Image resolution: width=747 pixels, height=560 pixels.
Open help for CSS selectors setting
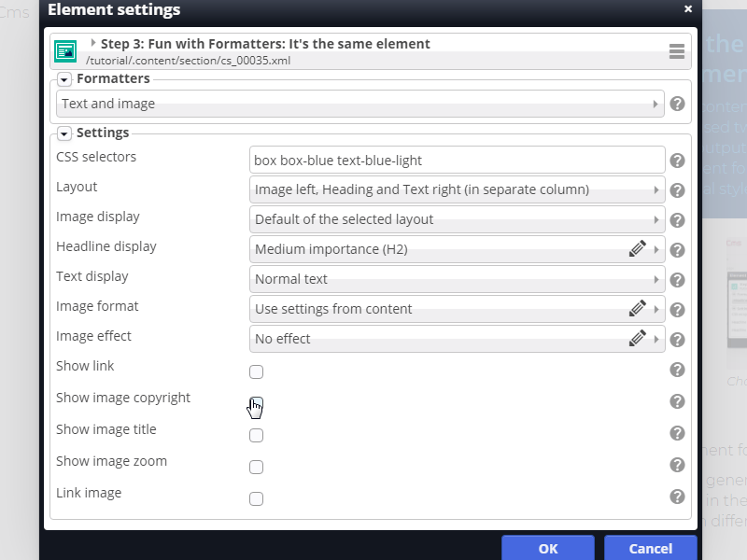(677, 160)
